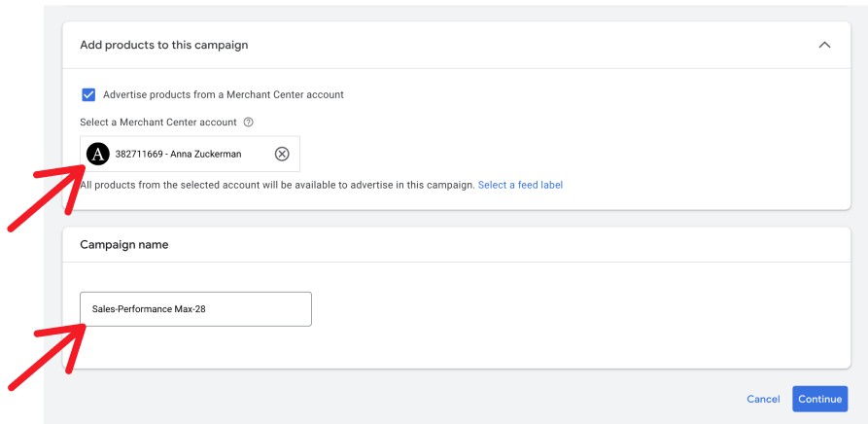Open the 'Select a feed label' link

520,185
